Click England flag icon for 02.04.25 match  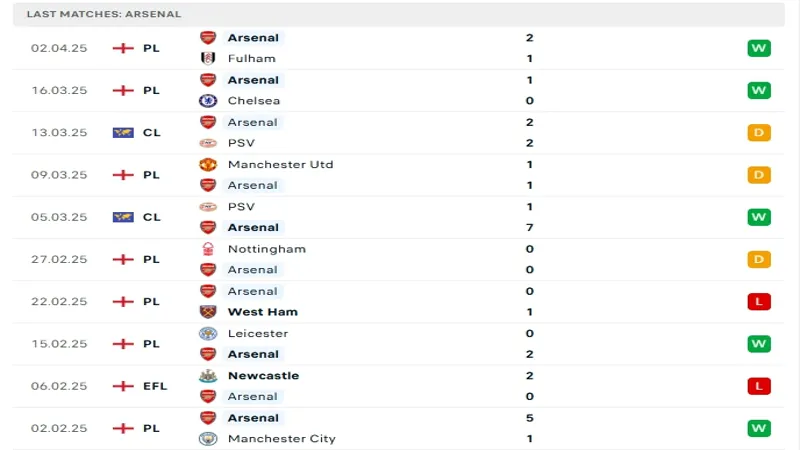[x=123, y=48]
